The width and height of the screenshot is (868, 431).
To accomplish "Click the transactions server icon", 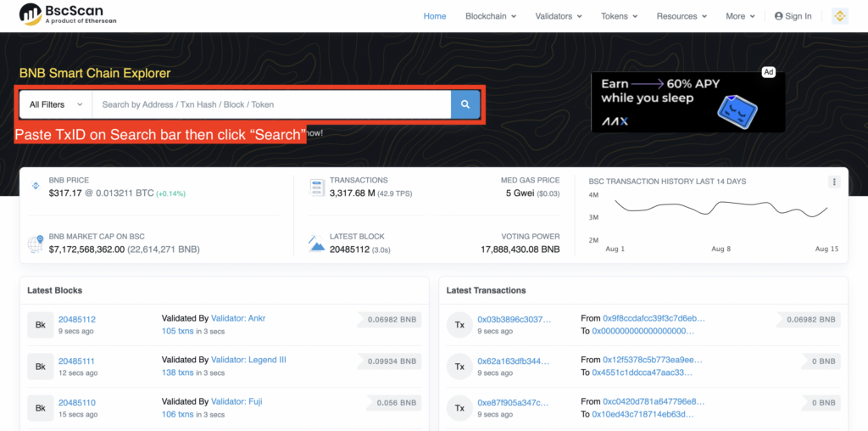I will coord(317,188).
